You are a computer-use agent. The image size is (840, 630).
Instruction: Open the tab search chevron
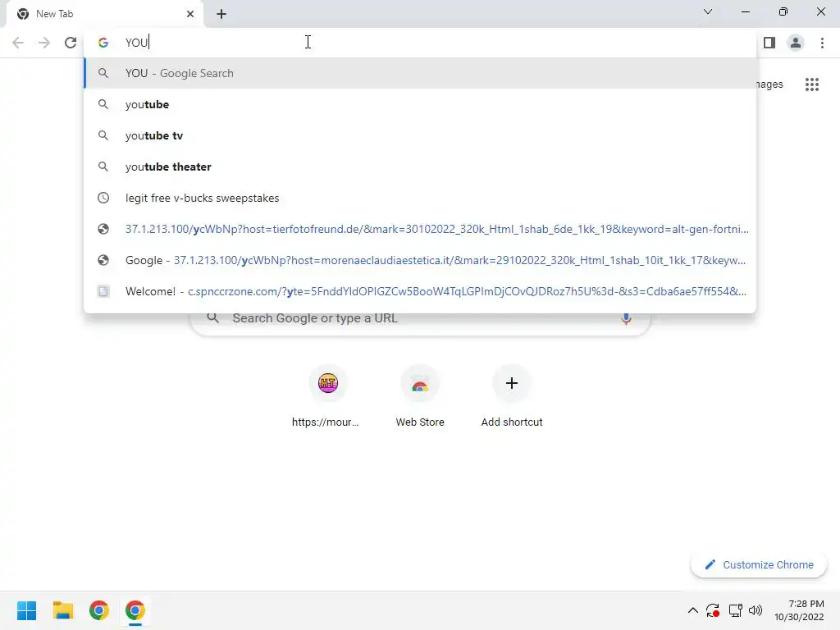pos(708,11)
